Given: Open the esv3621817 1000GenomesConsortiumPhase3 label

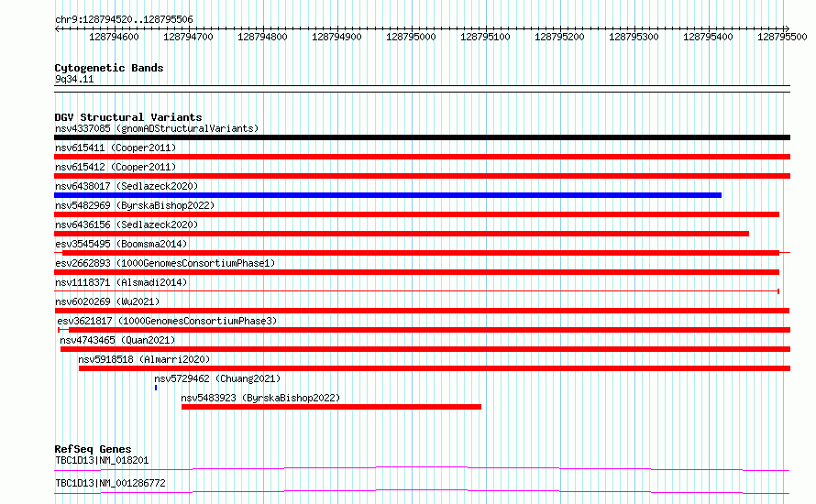Looking at the screenshot, I should point(167,321).
